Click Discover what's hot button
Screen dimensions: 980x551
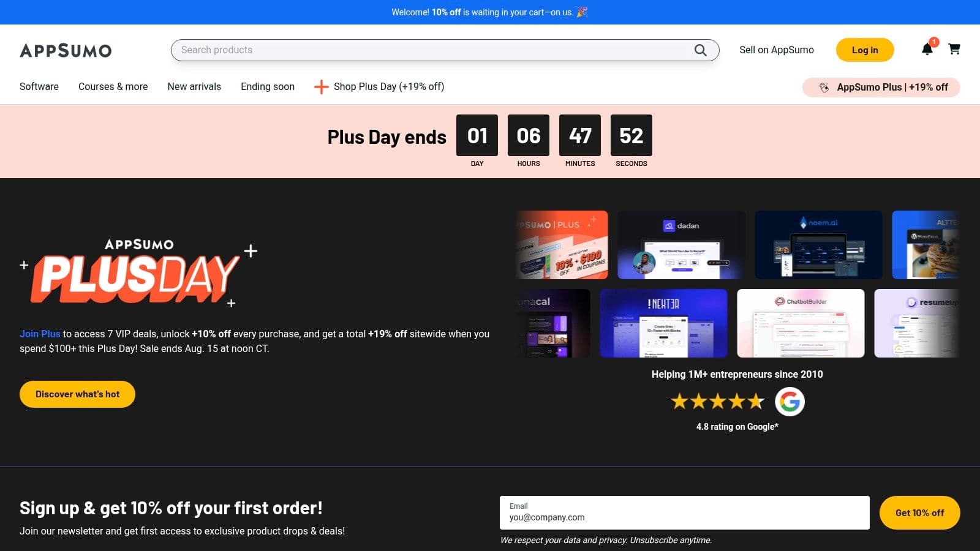pyautogui.click(x=77, y=394)
